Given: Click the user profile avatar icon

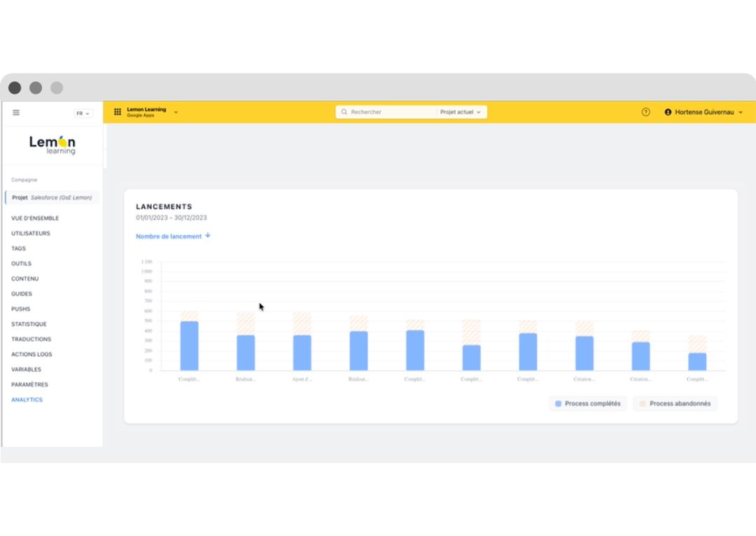Looking at the screenshot, I should (x=668, y=112).
